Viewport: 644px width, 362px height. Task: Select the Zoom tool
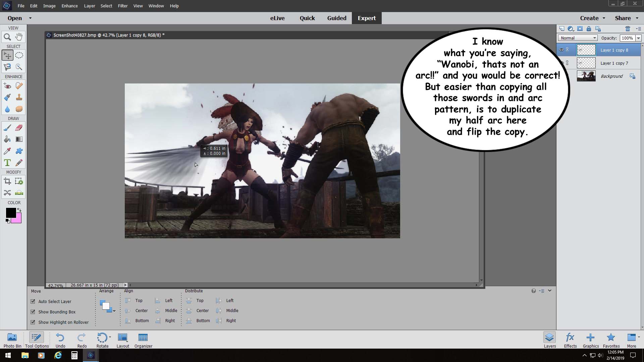7,37
